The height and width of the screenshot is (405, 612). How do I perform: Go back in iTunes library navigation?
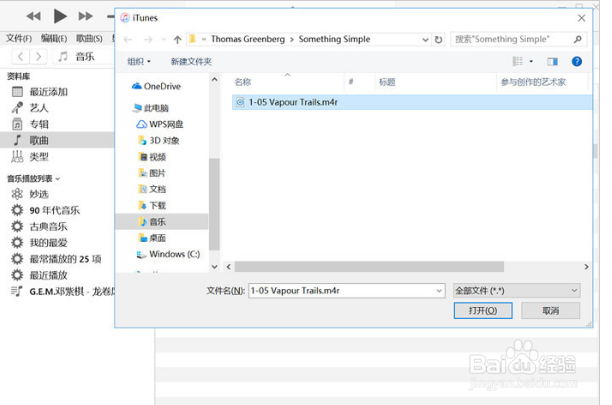pyautogui.click(x=21, y=57)
